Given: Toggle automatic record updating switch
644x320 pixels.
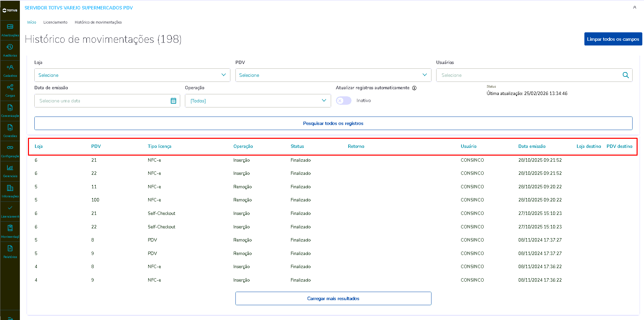Looking at the screenshot, I should 344,101.
